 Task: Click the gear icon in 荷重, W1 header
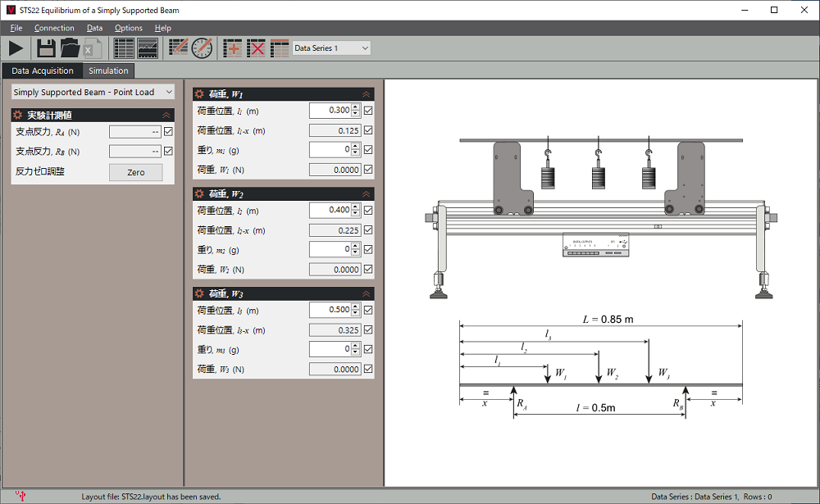click(x=199, y=94)
